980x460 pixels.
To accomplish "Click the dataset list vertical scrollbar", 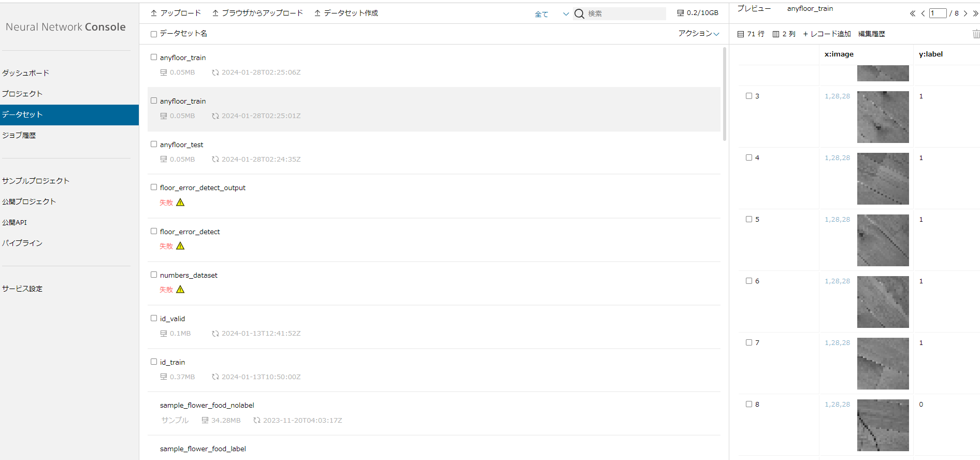I will point(724,93).
